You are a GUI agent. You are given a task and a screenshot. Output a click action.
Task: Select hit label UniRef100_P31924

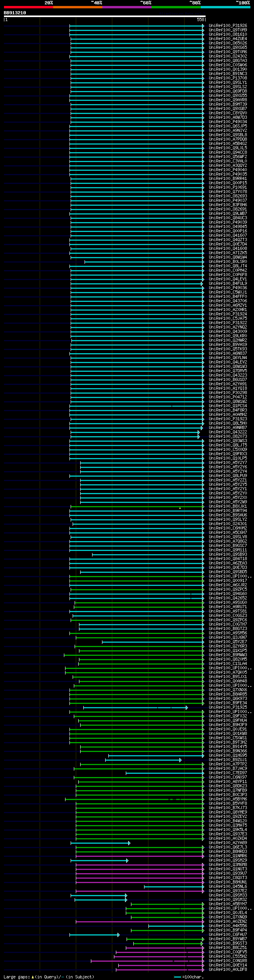228,314
